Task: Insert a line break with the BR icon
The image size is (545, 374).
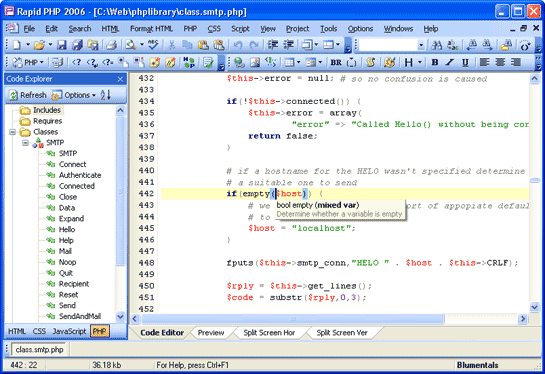Action: (x=336, y=63)
